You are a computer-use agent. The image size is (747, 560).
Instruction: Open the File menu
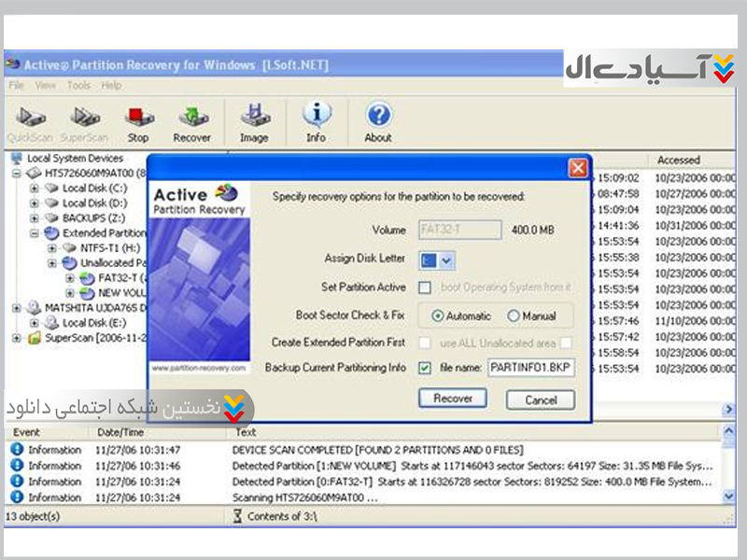pos(16,86)
